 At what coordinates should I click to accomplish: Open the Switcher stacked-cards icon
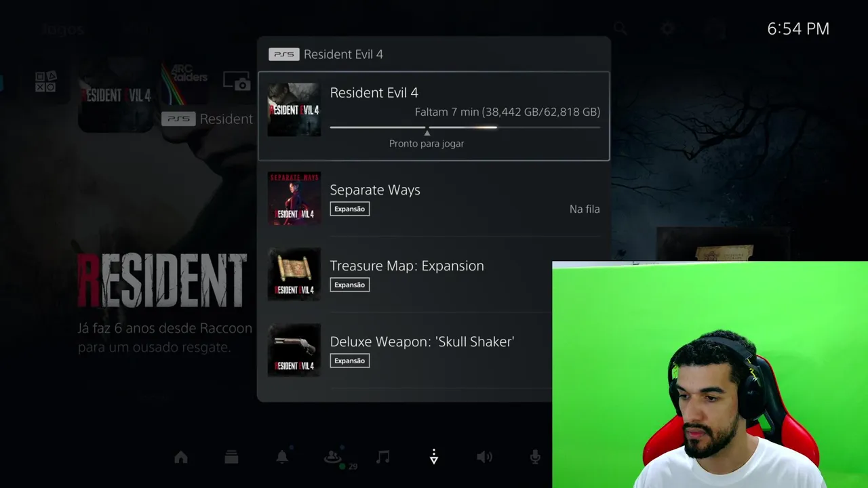[x=231, y=457]
